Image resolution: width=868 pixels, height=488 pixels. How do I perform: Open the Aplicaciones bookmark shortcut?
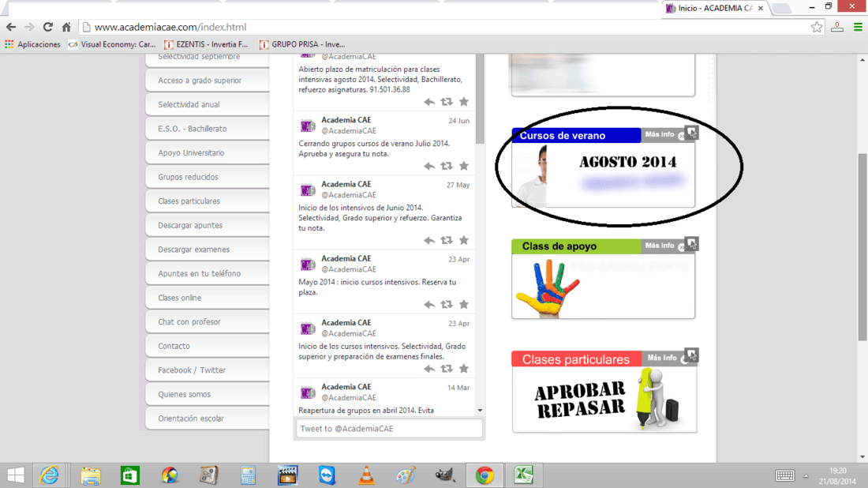pos(32,44)
